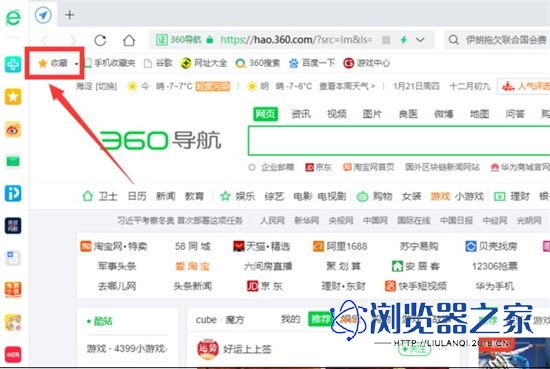
Task: Select the 视频 search tab
Action: pos(337,114)
